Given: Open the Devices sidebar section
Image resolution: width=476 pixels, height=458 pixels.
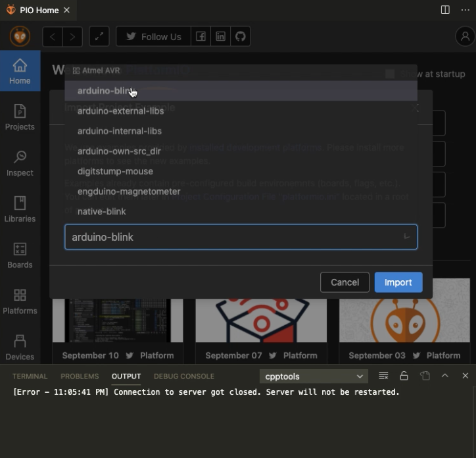Looking at the screenshot, I should click(x=20, y=347).
